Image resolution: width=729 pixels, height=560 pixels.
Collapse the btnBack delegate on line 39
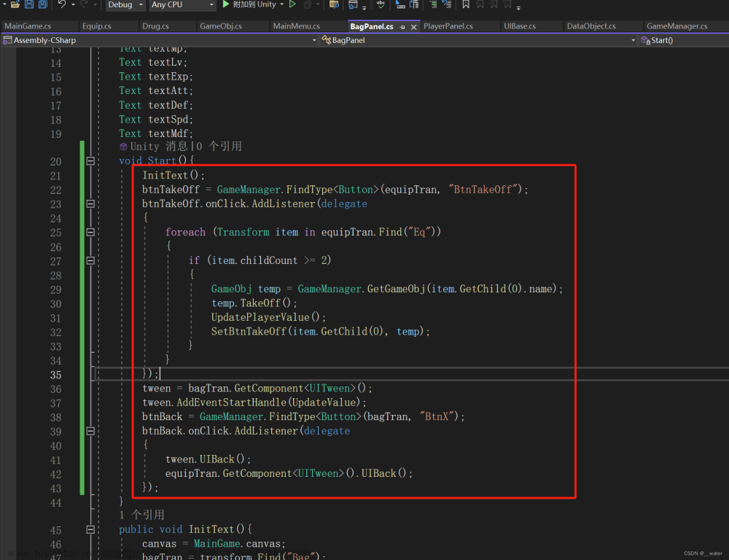[90, 431]
